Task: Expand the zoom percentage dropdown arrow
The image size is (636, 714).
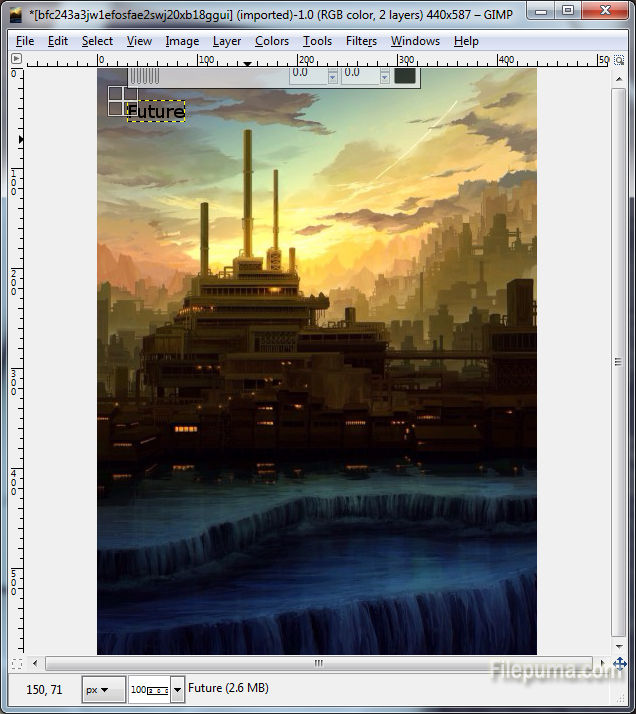Action: tap(178, 689)
